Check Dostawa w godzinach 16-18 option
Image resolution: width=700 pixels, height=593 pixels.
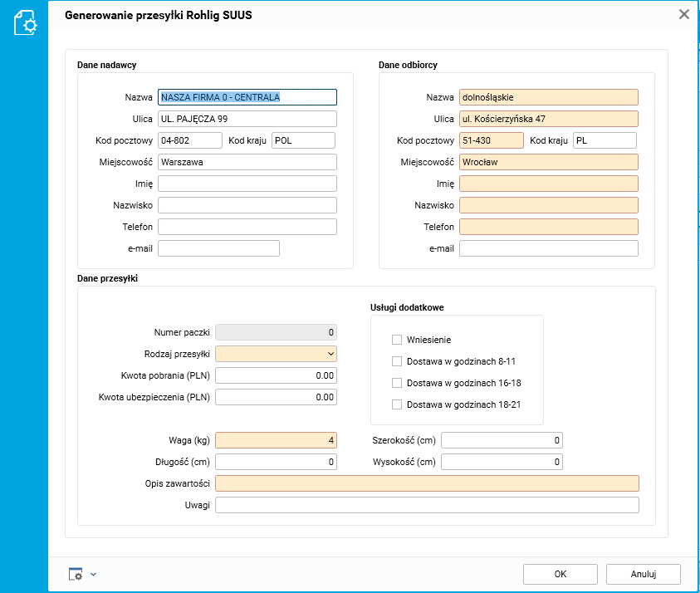pyautogui.click(x=397, y=383)
